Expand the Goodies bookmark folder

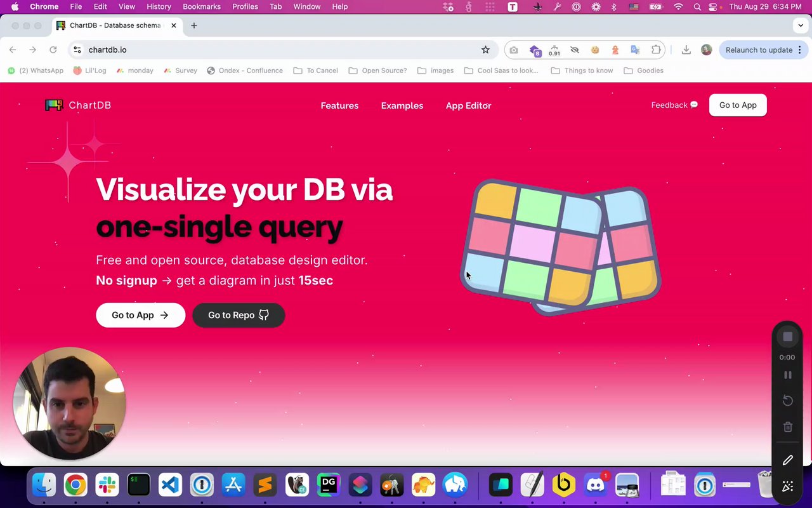pyautogui.click(x=643, y=70)
